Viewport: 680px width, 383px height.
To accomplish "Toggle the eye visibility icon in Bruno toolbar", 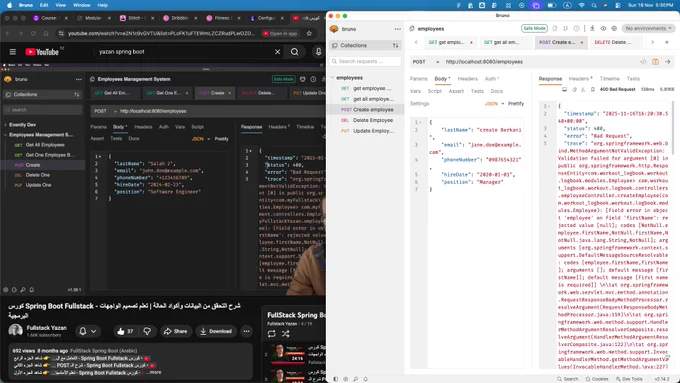I will (603, 28).
